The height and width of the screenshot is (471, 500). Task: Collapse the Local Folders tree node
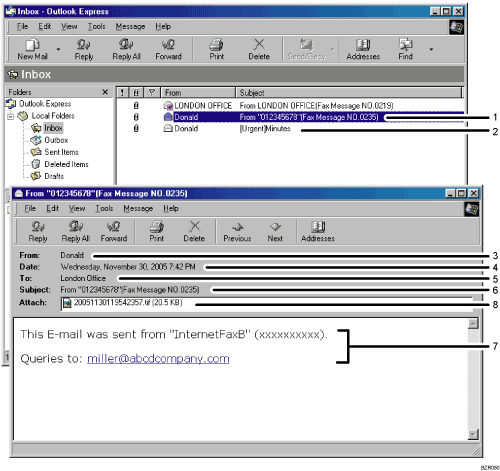pyautogui.click(x=11, y=116)
